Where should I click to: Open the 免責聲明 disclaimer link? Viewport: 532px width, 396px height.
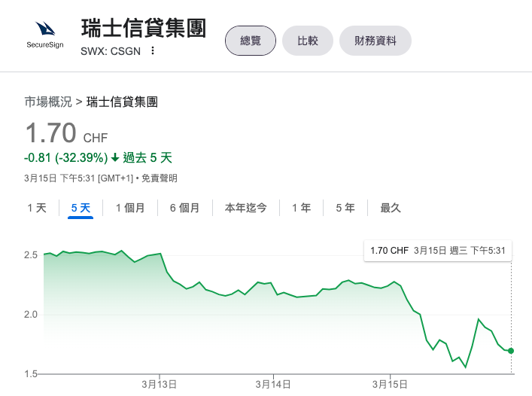click(159, 178)
